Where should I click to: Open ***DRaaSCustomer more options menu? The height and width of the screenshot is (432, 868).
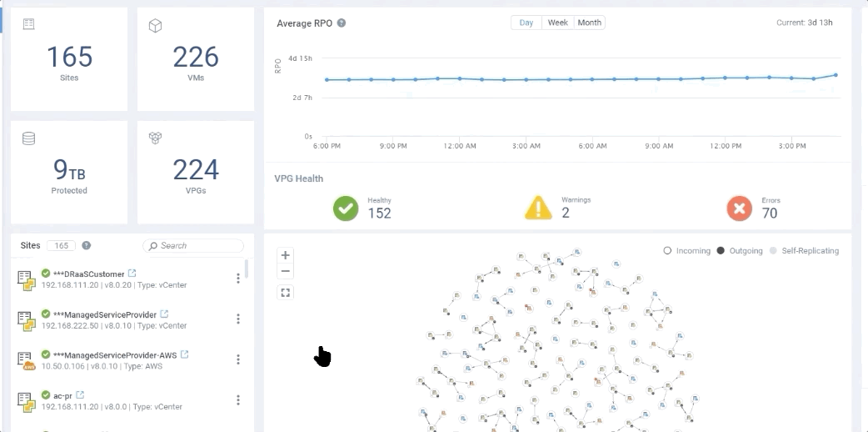[238, 279]
